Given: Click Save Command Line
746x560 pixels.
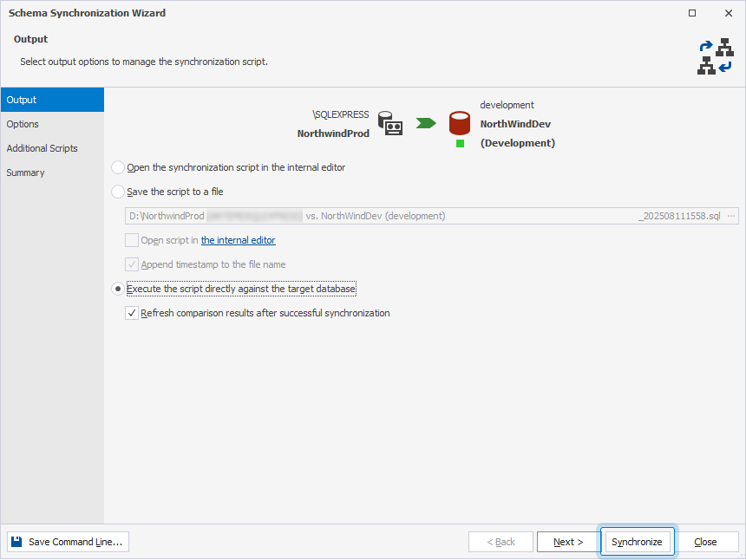Looking at the screenshot, I should (67, 541).
